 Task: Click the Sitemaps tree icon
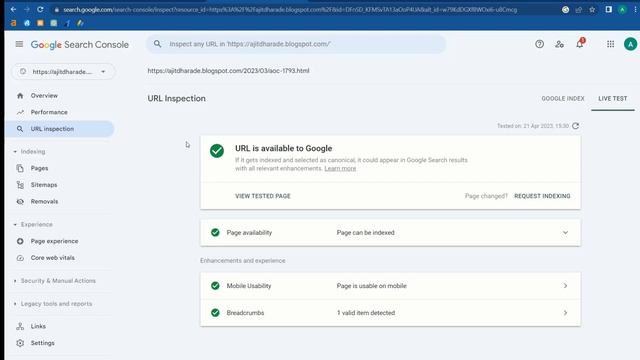coord(20,185)
